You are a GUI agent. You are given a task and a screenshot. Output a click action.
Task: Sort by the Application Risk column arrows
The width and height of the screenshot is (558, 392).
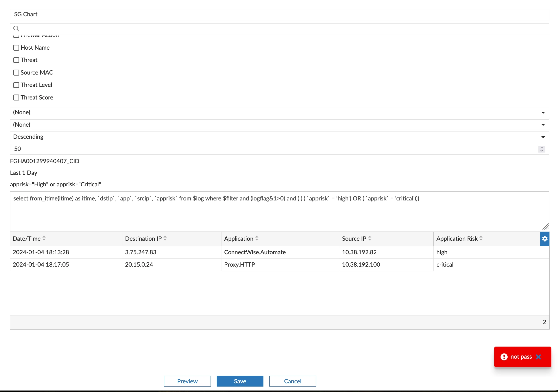[x=481, y=238]
